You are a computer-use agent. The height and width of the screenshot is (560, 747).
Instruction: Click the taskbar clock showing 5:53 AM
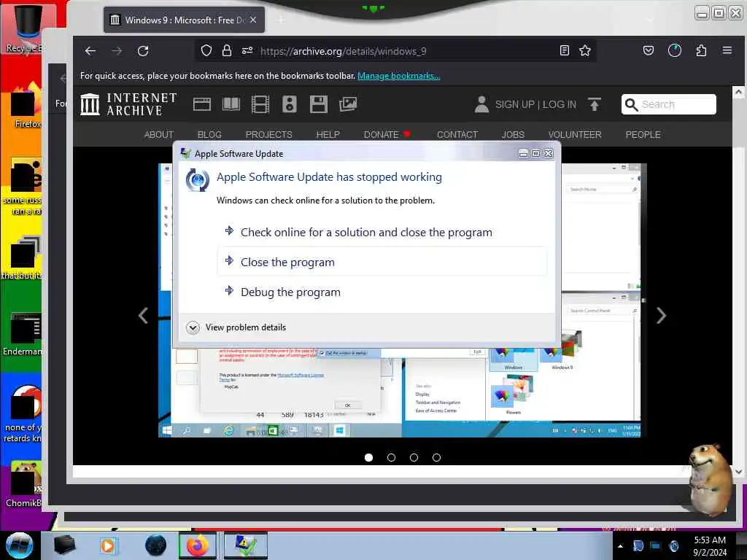(x=710, y=546)
